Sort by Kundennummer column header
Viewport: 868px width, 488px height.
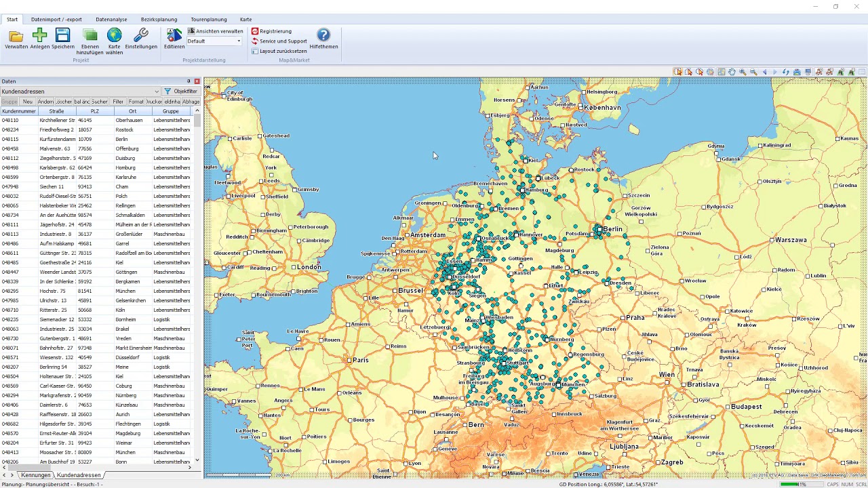(19, 111)
